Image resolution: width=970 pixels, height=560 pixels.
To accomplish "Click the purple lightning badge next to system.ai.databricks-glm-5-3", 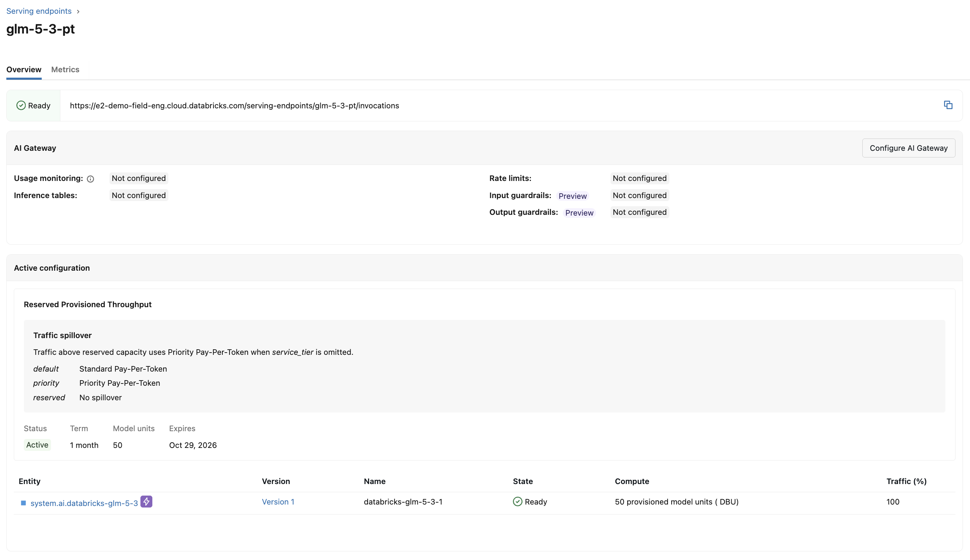I will point(146,502).
